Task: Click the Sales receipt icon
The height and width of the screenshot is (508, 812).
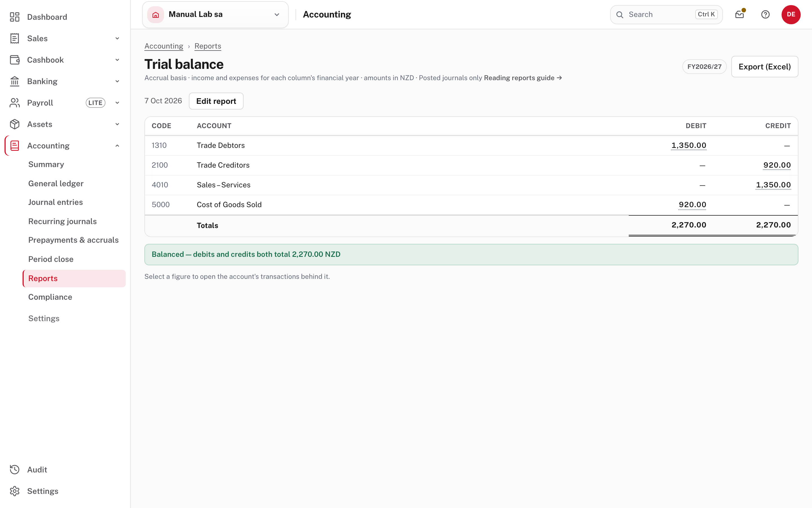Action: click(x=14, y=38)
